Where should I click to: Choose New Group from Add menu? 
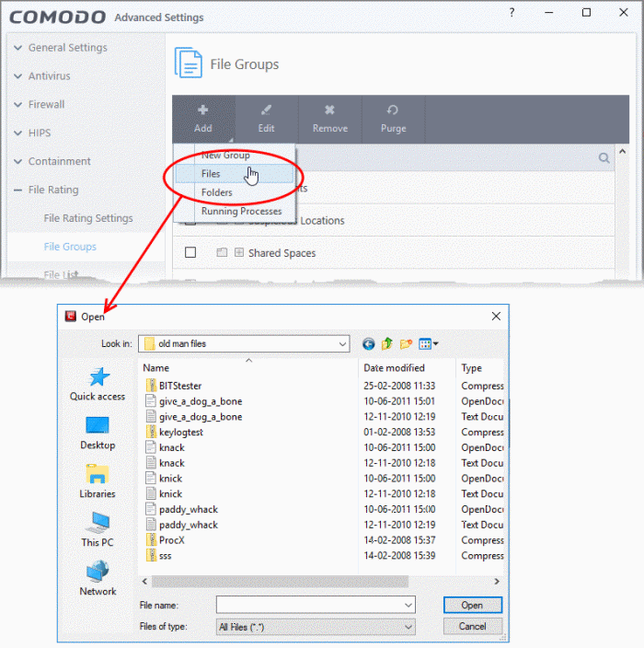click(x=225, y=156)
